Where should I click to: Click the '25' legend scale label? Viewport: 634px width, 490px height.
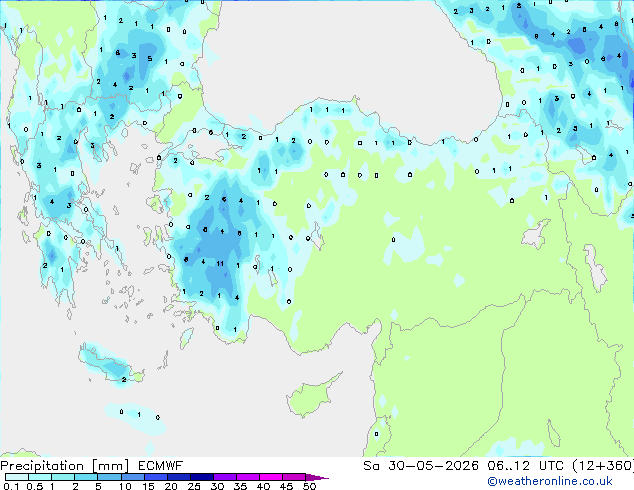[194, 486]
